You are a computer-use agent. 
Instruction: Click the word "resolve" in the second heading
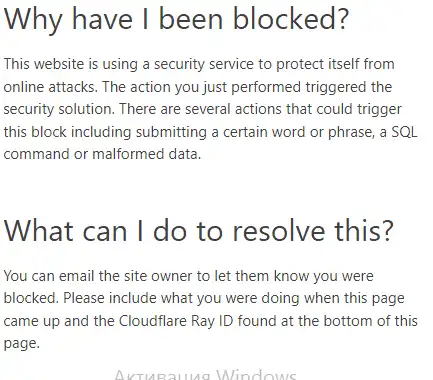(278, 231)
